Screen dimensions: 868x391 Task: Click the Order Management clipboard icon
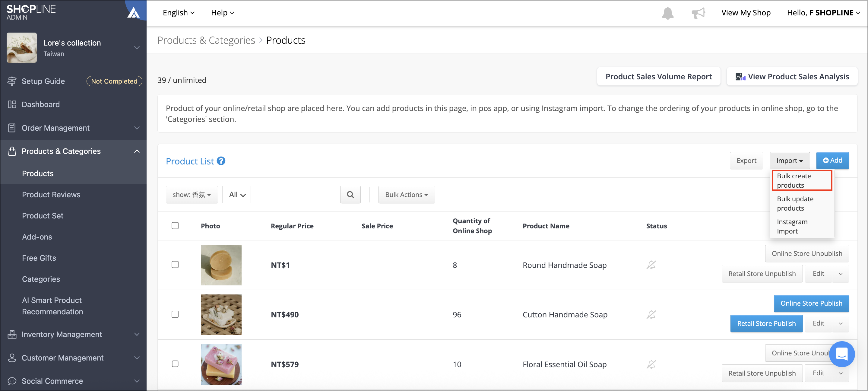pos(12,128)
